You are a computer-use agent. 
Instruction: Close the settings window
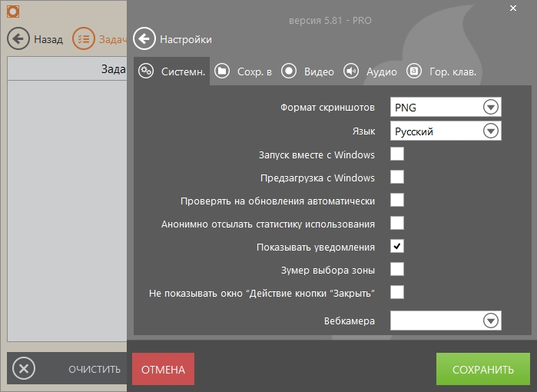pos(512,8)
